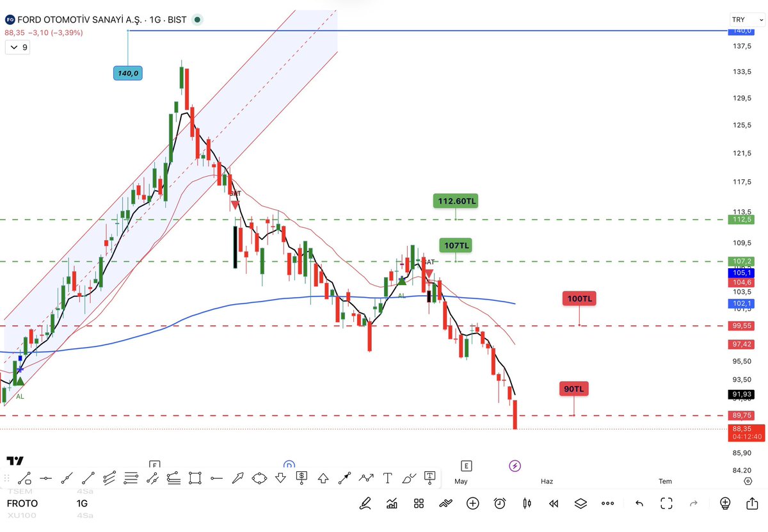
Task: Select the horizontal line drawing tool
Action: pyautogui.click(x=45, y=478)
